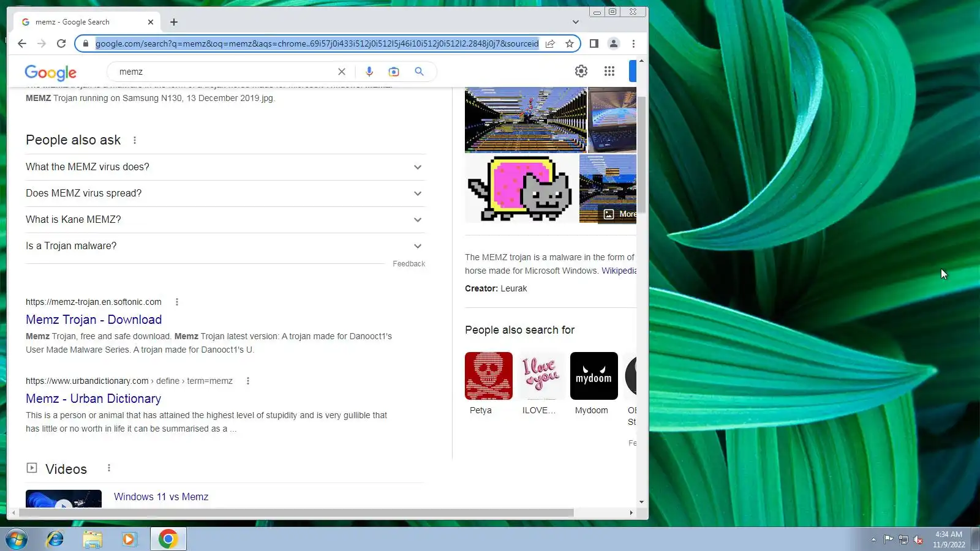This screenshot has width=980, height=551.
Task: Open the network tray icon
Action: click(903, 539)
